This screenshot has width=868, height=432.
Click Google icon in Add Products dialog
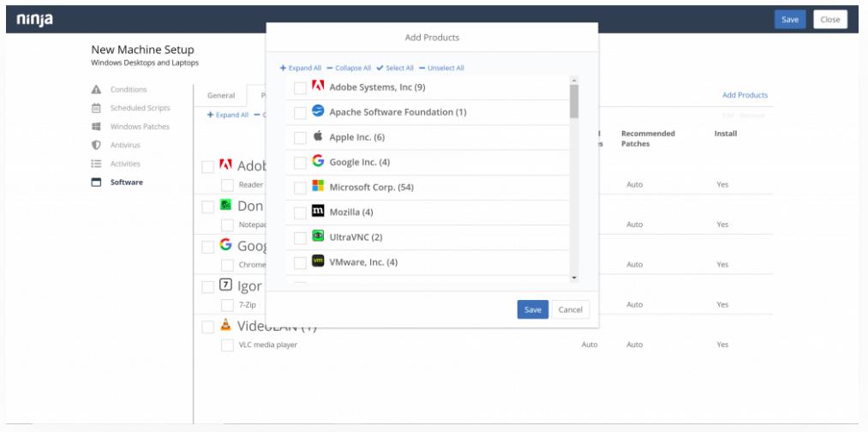318,160
